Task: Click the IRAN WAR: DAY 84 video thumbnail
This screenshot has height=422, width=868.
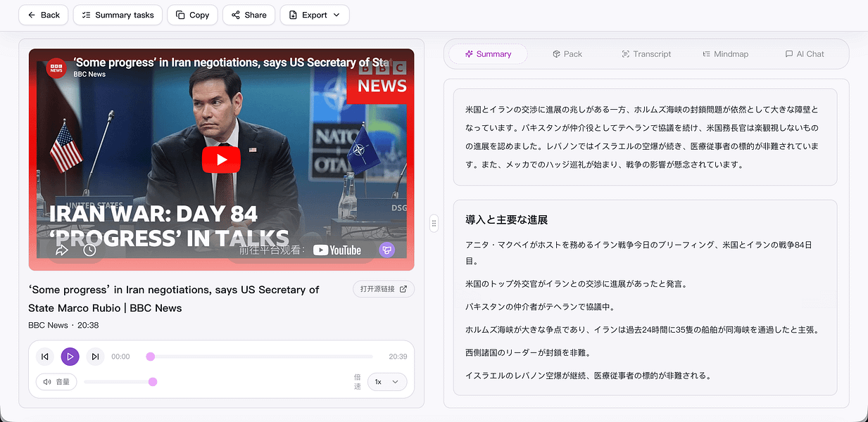Action: tap(221, 160)
